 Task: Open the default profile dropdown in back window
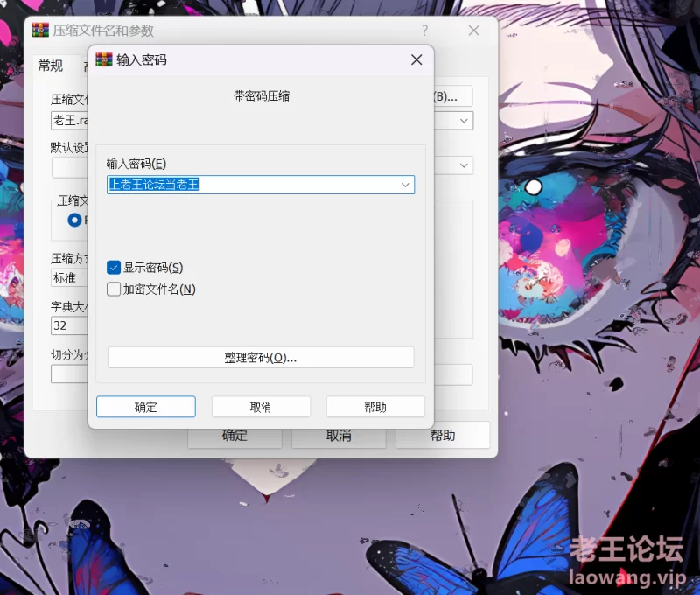(464, 165)
